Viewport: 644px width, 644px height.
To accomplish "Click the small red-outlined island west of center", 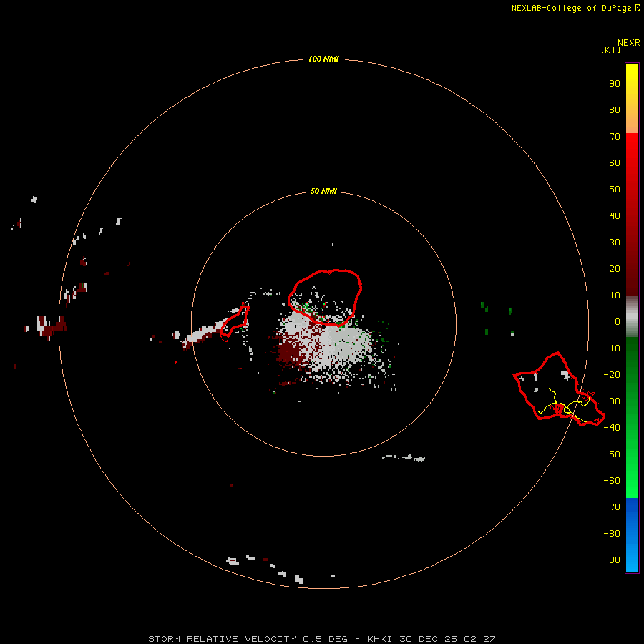I will 235,323.
